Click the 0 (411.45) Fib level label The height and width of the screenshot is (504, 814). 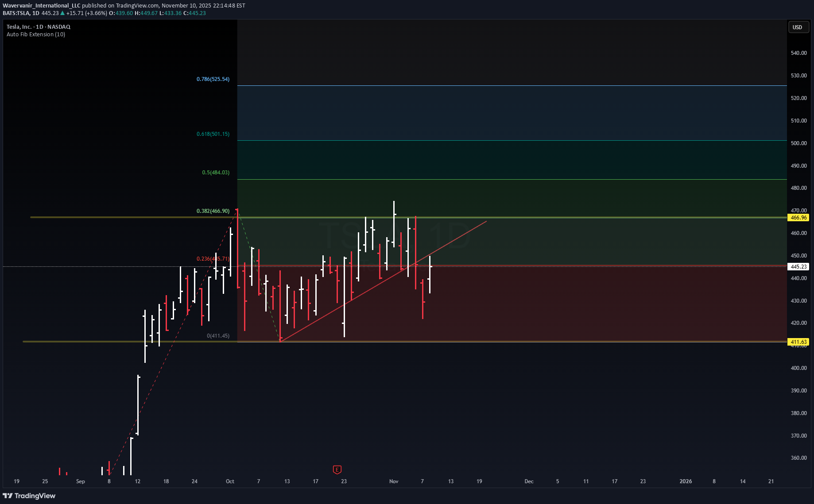tap(218, 336)
